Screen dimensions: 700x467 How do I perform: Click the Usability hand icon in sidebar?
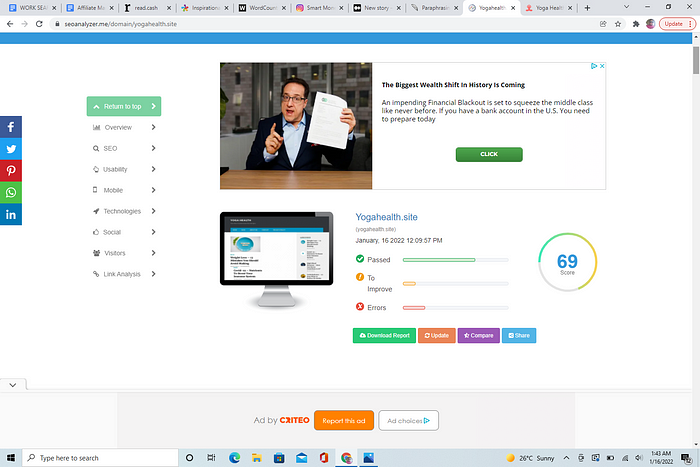[96, 169]
